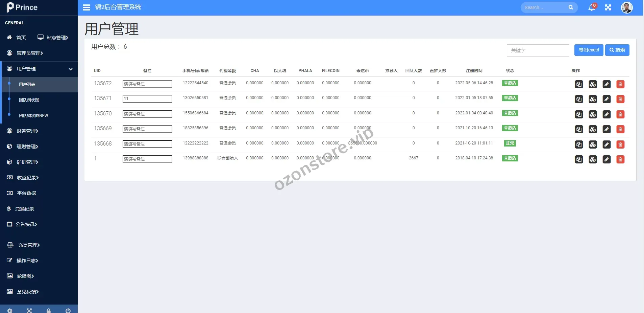Screen dimensions: 644x313
Task: Click the lock icon at sidebar bottom
Action: tap(49, 310)
